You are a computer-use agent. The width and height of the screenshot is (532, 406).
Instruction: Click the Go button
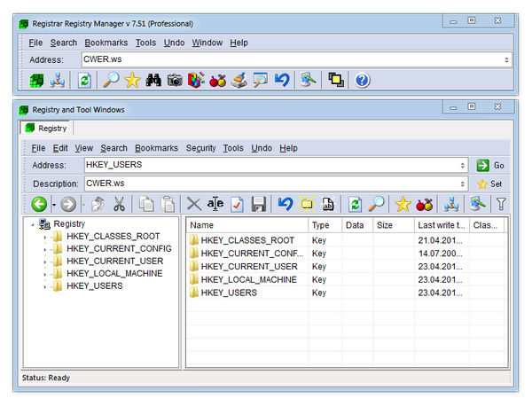[x=490, y=166]
